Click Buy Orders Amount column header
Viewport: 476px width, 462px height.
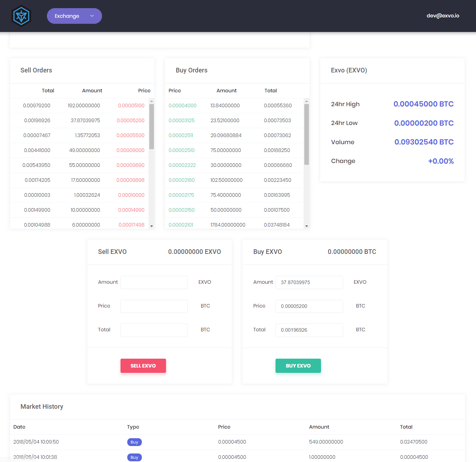click(x=227, y=91)
